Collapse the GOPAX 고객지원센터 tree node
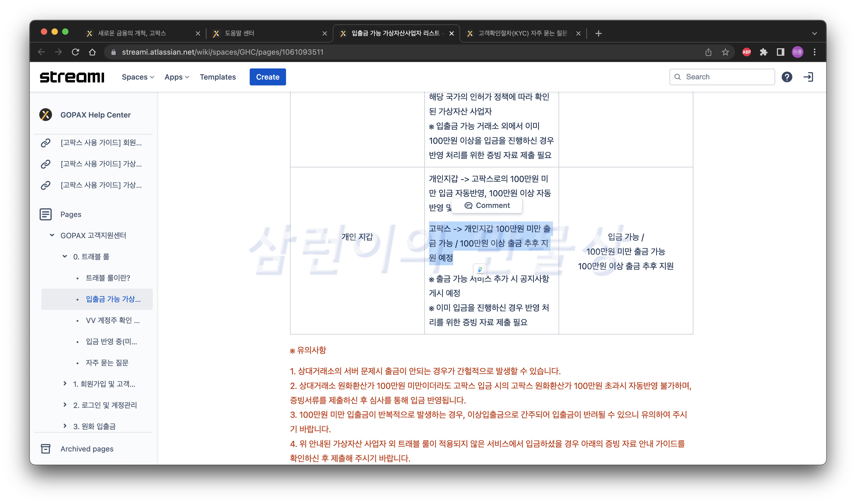Image resolution: width=856 pixels, height=504 pixels. [52, 235]
